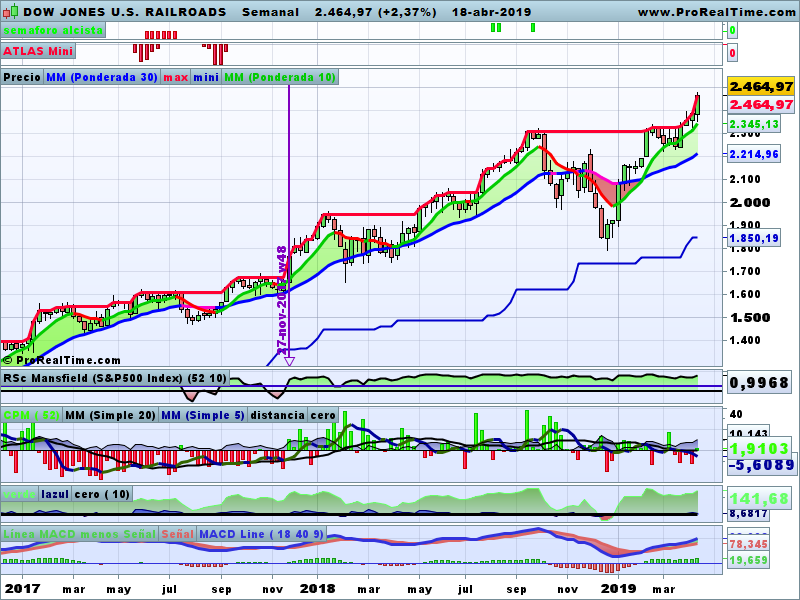
Task: Click the cero ( 10) label
Action: 102,494
